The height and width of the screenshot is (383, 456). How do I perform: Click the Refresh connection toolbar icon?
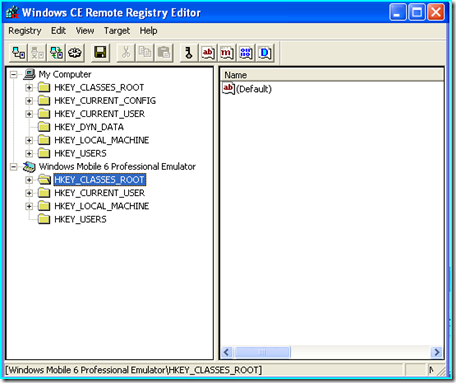56,53
